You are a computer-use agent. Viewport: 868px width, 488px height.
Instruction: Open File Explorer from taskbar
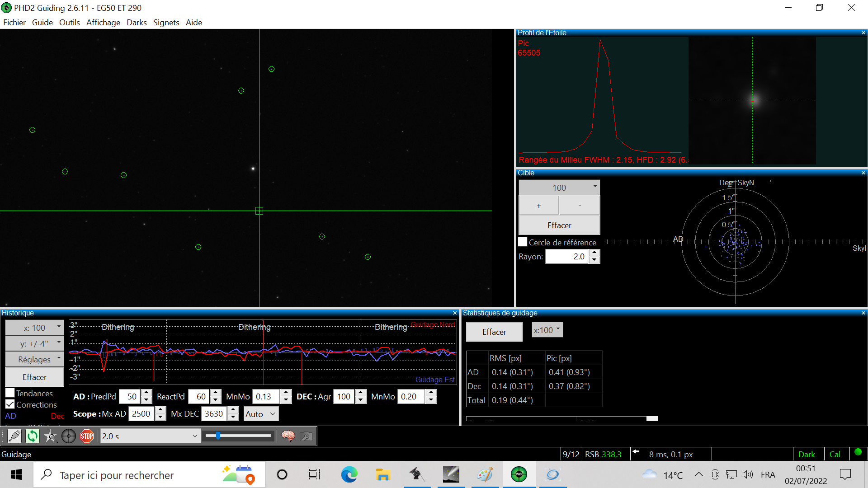point(383,474)
